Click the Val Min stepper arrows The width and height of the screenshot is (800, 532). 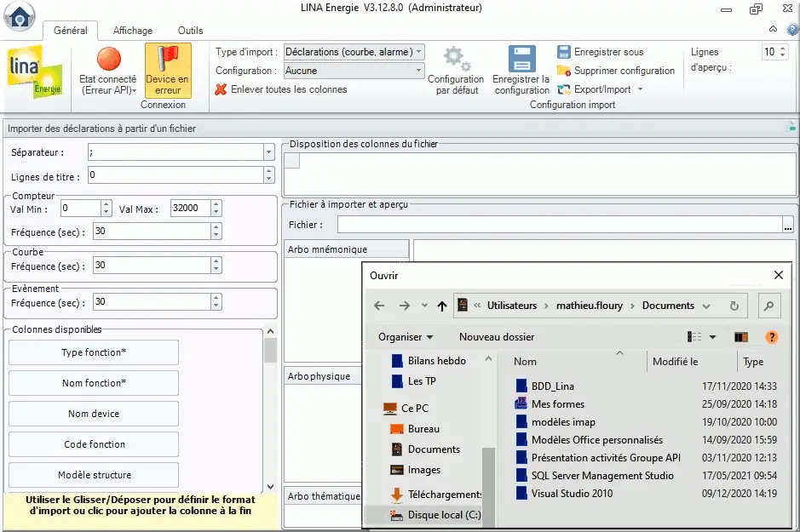(106, 208)
